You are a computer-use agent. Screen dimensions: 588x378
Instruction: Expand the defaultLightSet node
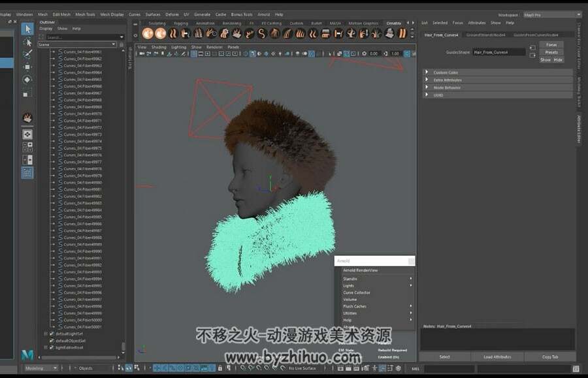[x=46, y=334]
